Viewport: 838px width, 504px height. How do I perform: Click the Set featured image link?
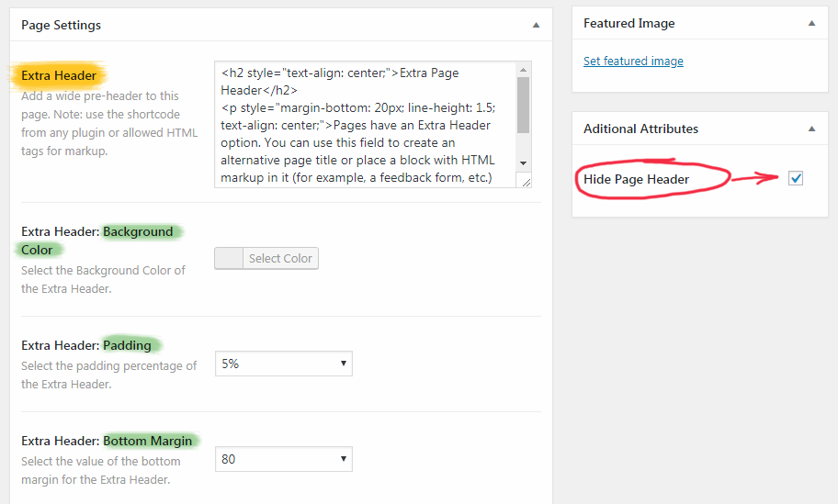coord(633,62)
